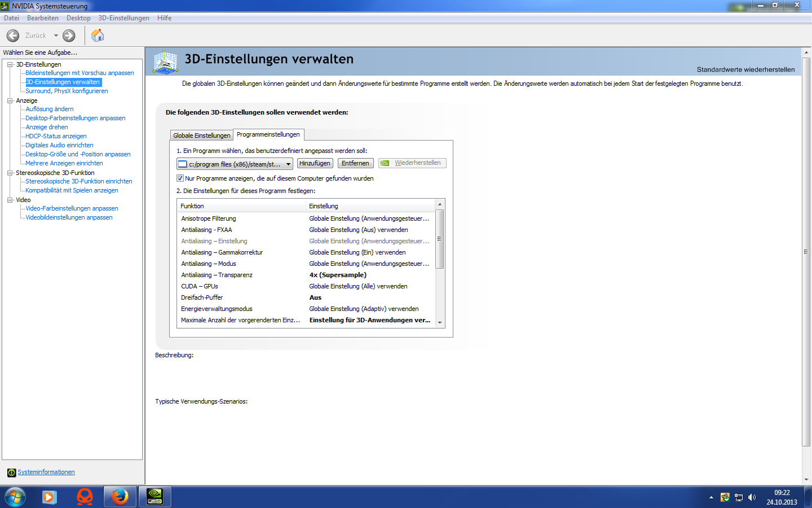Click the Entfernen button
The width and height of the screenshot is (812, 508).
(355, 163)
